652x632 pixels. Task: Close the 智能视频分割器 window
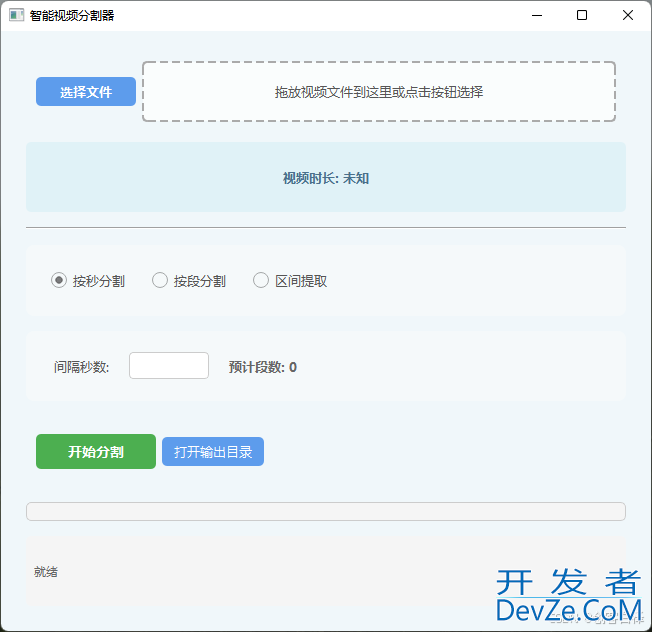pyautogui.click(x=628, y=15)
